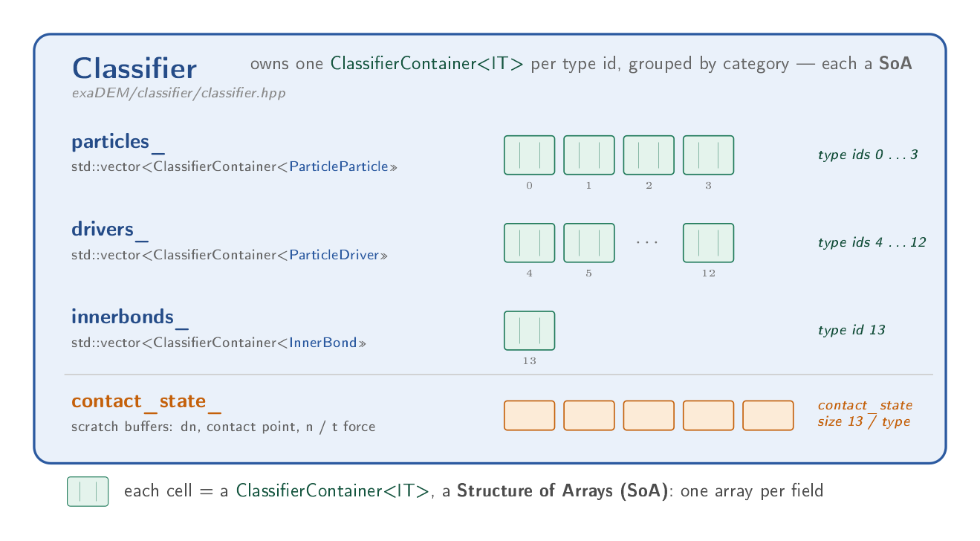Click the path 'exaDEM/classifier/classifier.hpp'
980x541 pixels.
click(179, 94)
